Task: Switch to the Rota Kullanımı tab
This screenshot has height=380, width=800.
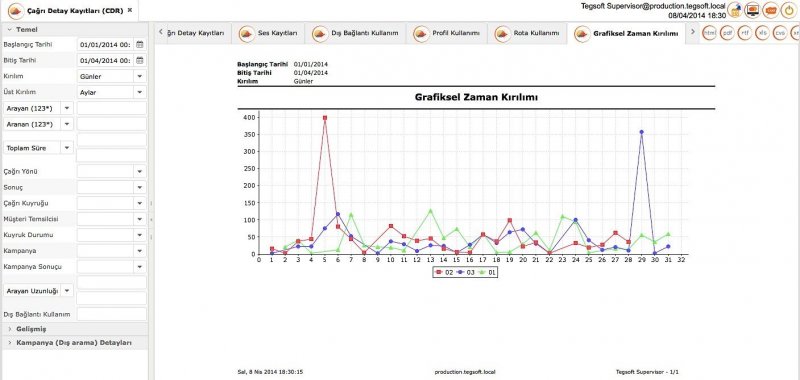Action: click(x=531, y=33)
